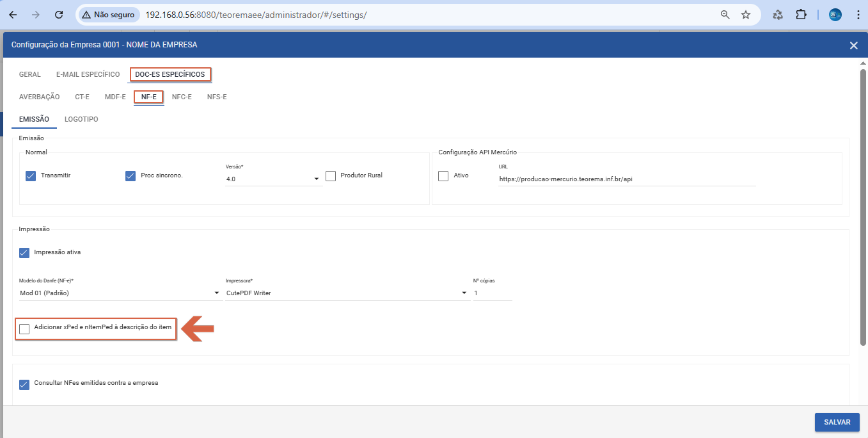Enable the API Mercúrio Ativo checkbox
Viewport: 868px width, 438px height.
(x=443, y=176)
